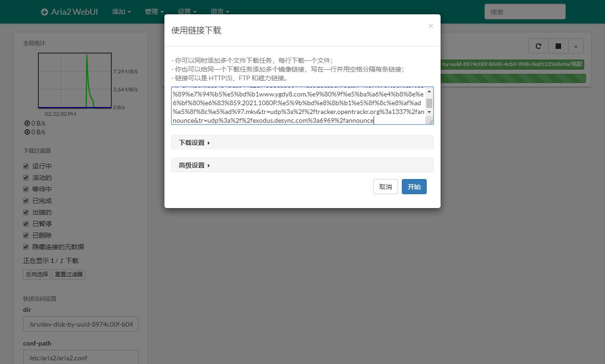Uncheck the 出错的 filter
This screenshot has height=364, width=605.
point(26,212)
